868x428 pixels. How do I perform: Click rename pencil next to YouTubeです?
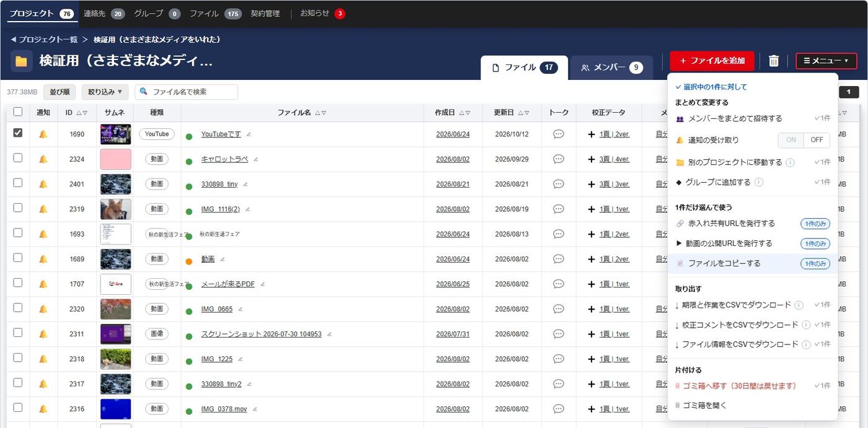pos(249,134)
